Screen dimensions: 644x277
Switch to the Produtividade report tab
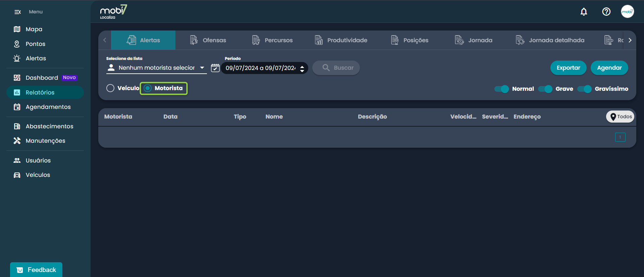pos(341,40)
